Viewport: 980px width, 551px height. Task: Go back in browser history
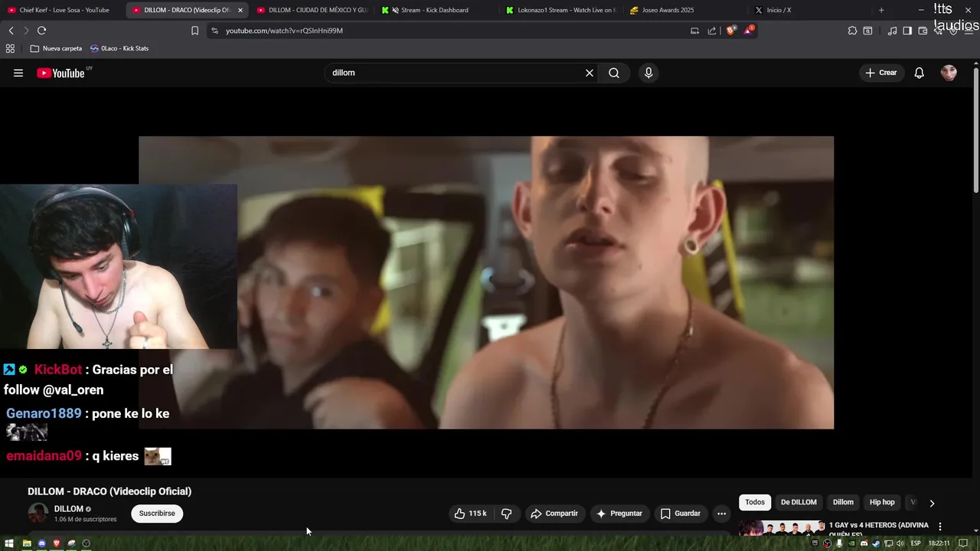click(x=11, y=31)
